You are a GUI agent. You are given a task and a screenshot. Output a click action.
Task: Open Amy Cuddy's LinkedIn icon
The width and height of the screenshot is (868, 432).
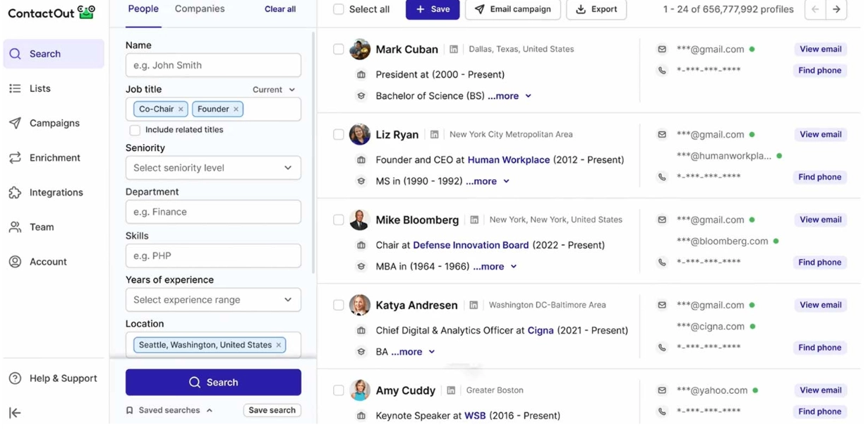[x=451, y=391]
